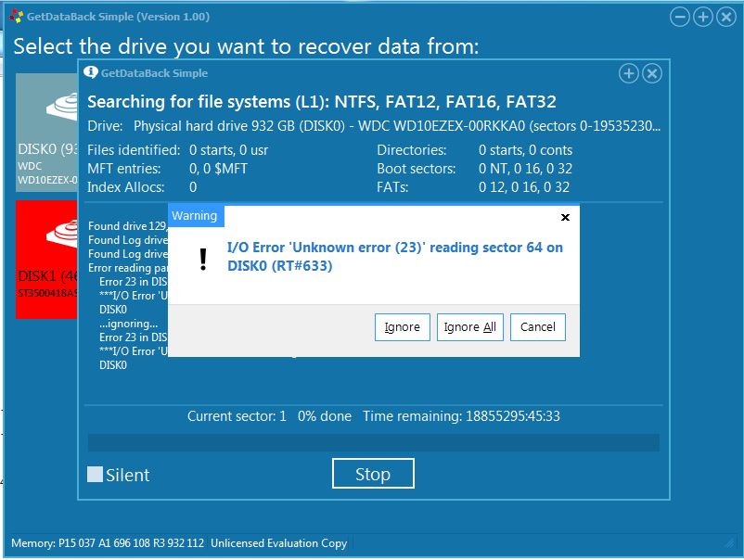Click the search progress bar
This screenshot has height=560, width=744.
tap(374, 442)
